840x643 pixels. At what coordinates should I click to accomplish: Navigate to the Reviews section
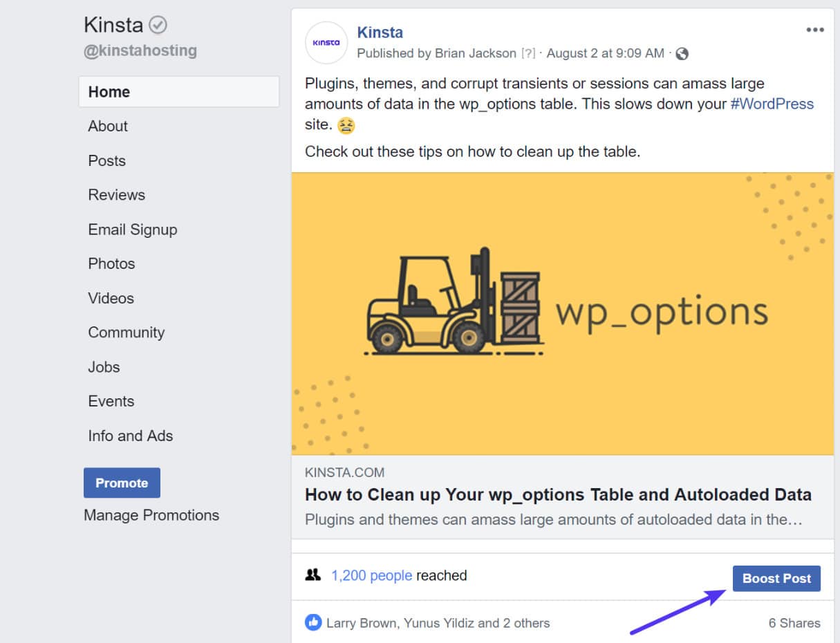click(116, 194)
